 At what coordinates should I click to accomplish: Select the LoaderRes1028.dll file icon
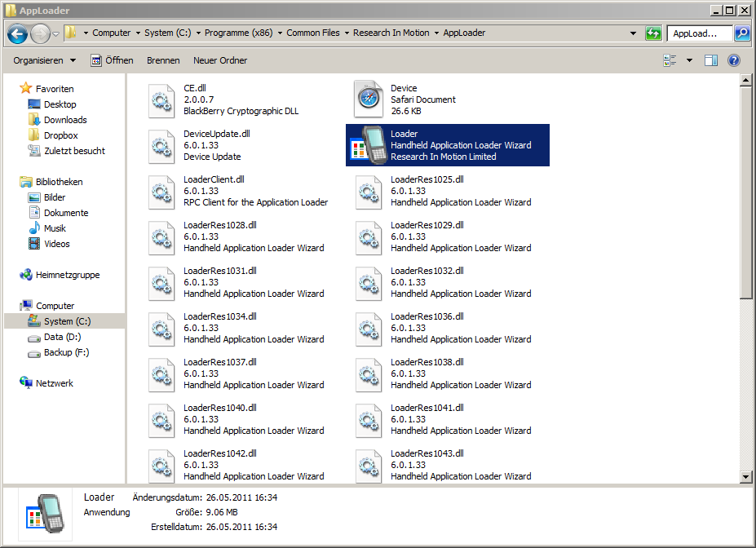point(161,237)
